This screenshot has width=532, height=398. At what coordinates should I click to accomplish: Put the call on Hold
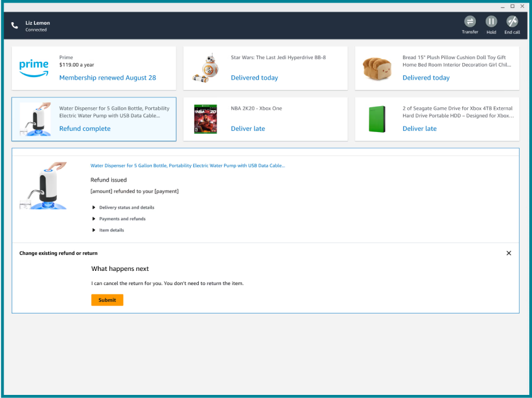tap(491, 22)
